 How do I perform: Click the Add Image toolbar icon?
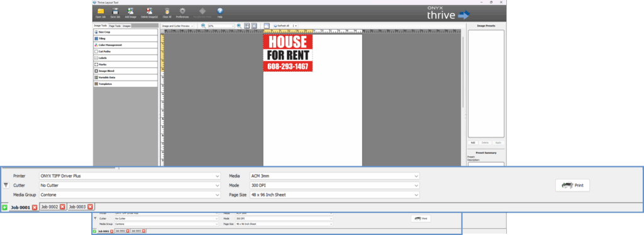coord(130,11)
